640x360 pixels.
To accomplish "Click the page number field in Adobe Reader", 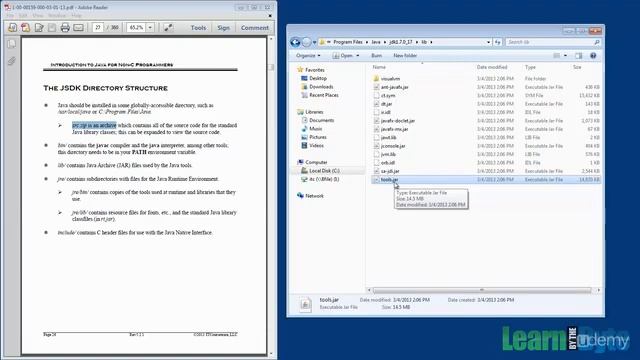I will pos(98,28).
